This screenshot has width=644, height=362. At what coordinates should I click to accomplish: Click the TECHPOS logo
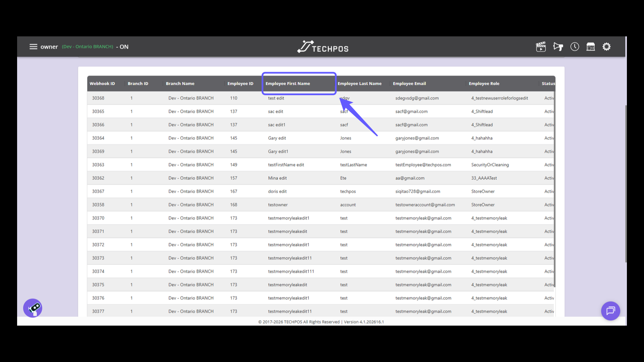click(x=322, y=47)
